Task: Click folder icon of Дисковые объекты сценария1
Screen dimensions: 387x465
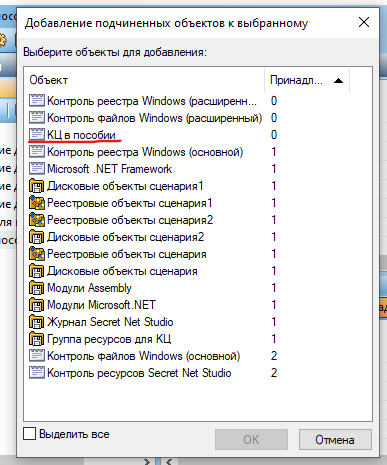Action: tap(37, 186)
